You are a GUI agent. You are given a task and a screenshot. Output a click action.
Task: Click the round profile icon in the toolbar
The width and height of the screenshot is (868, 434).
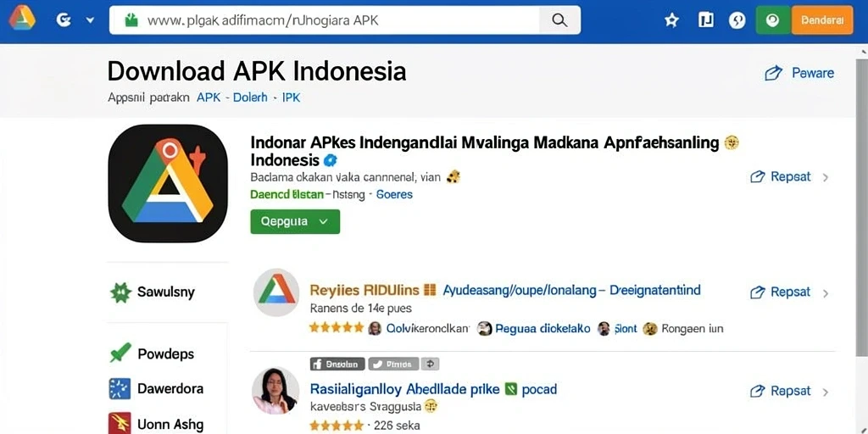[x=737, y=20]
